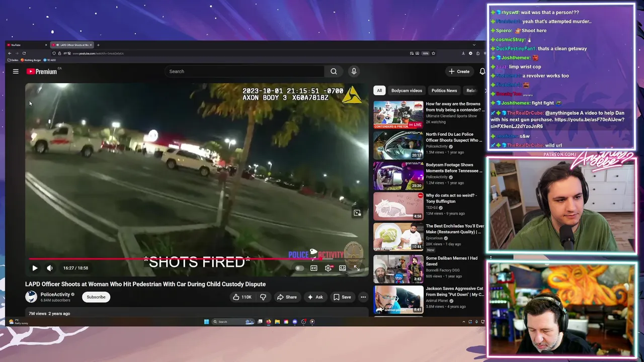Share the video

pyautogui.click(x=287, y=297)
